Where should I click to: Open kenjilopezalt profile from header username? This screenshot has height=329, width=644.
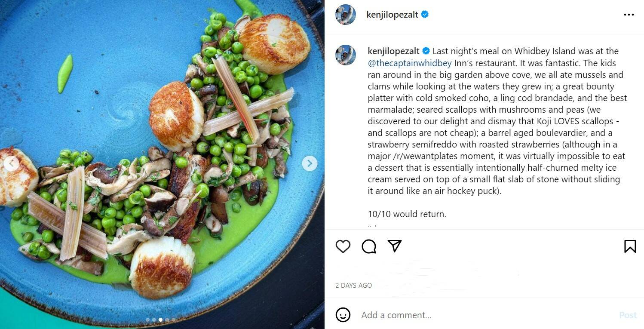coord(392,15)
